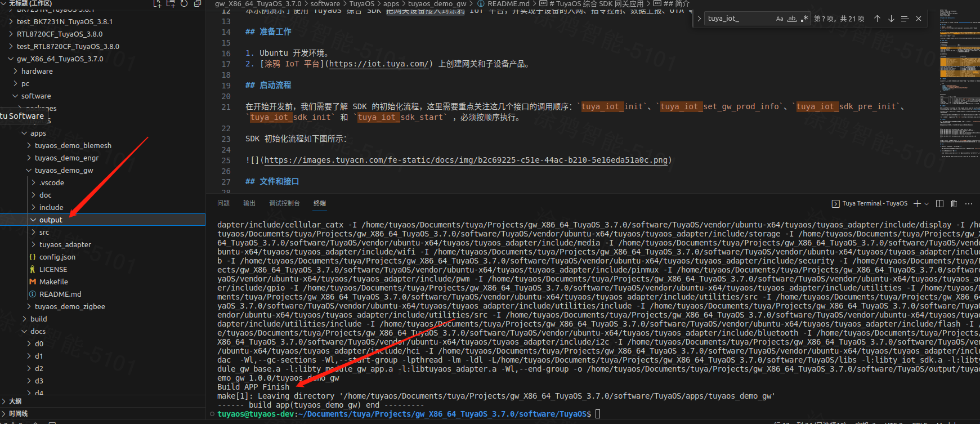Expand the 时间线 timeline section
Screen dimensions: 980x424
pos(102,414)
